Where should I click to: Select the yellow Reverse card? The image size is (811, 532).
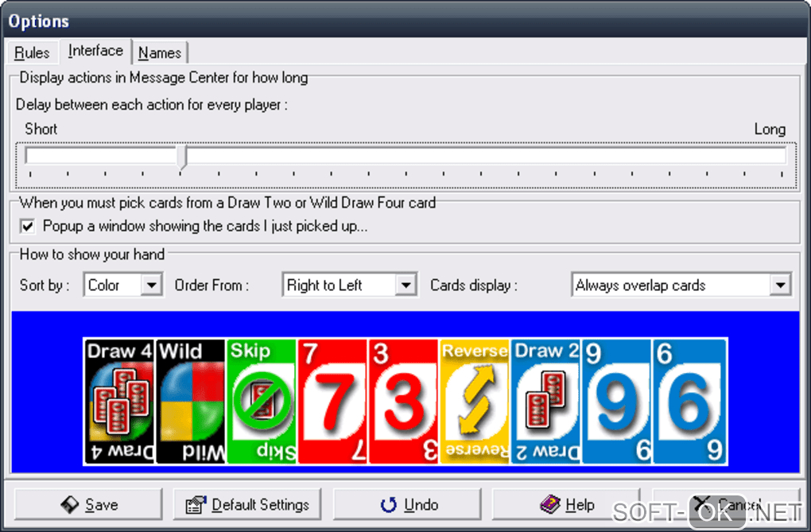[x=475, y=401]
